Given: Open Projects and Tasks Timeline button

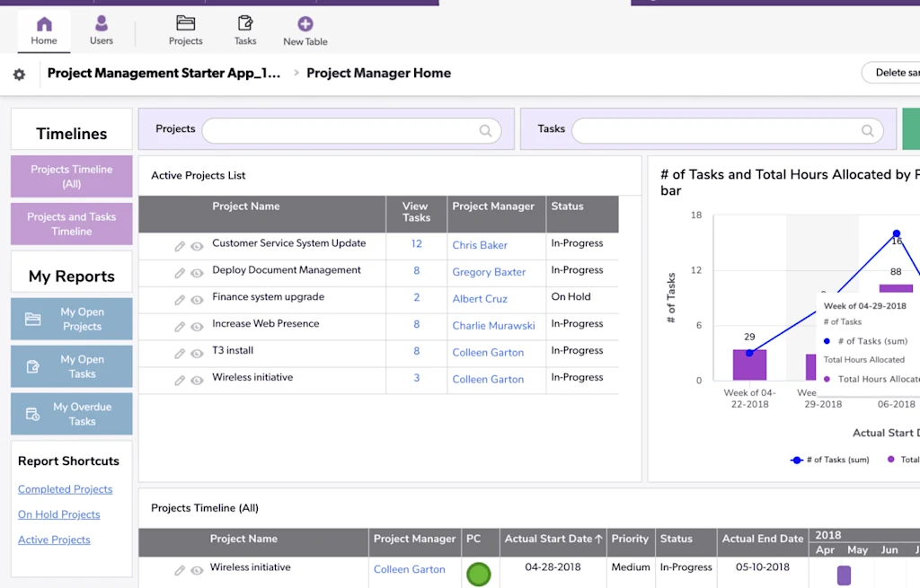Looking at the screenshot, I should [72, 224].
